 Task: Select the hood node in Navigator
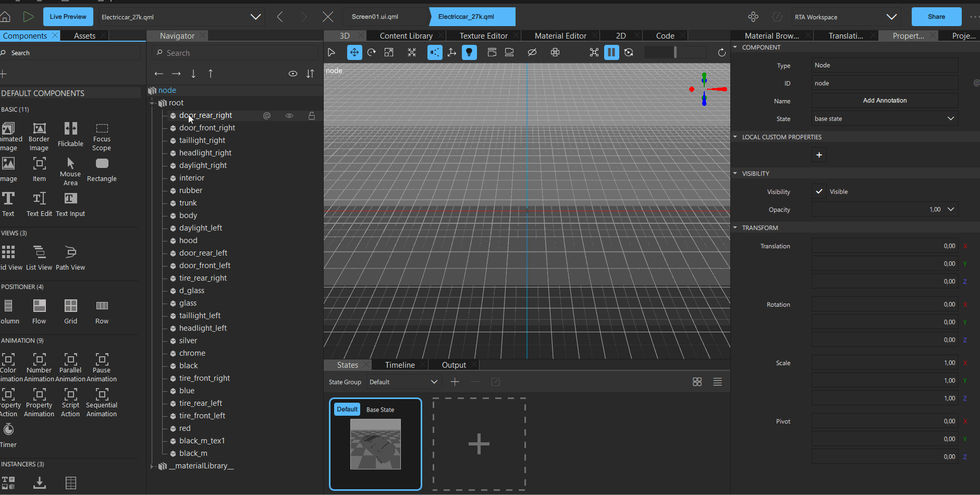(188, 240)
